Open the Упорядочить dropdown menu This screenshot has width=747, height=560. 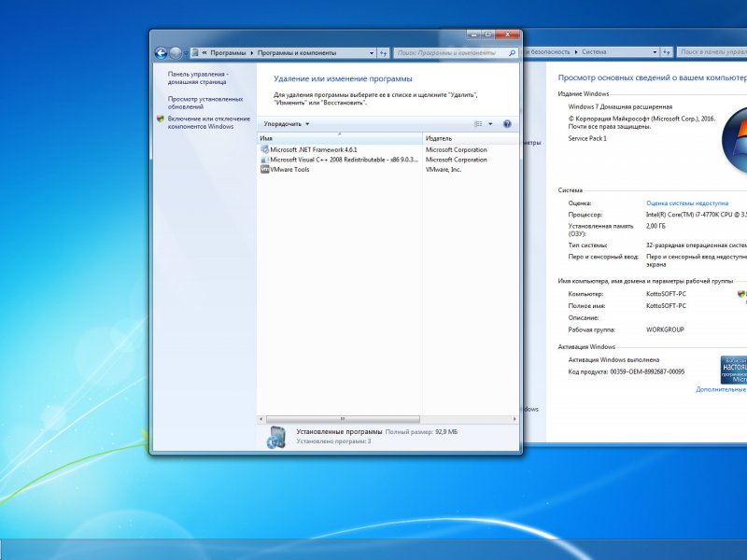tap(287, 124)
